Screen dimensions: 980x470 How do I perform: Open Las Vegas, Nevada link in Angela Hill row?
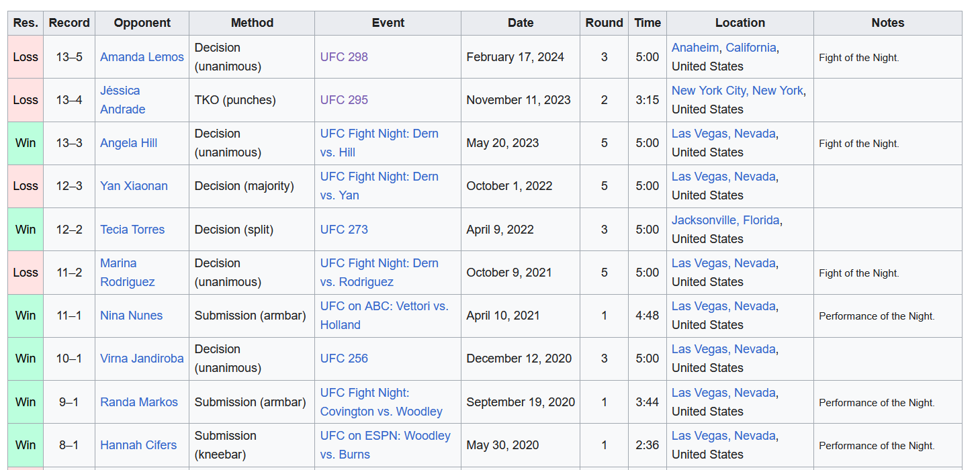click(723, 134)
